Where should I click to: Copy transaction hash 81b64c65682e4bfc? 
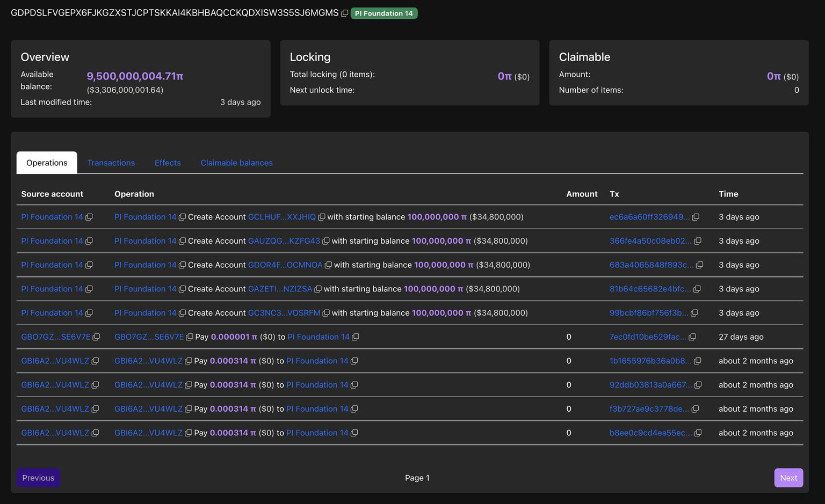[x=697, y=289]
